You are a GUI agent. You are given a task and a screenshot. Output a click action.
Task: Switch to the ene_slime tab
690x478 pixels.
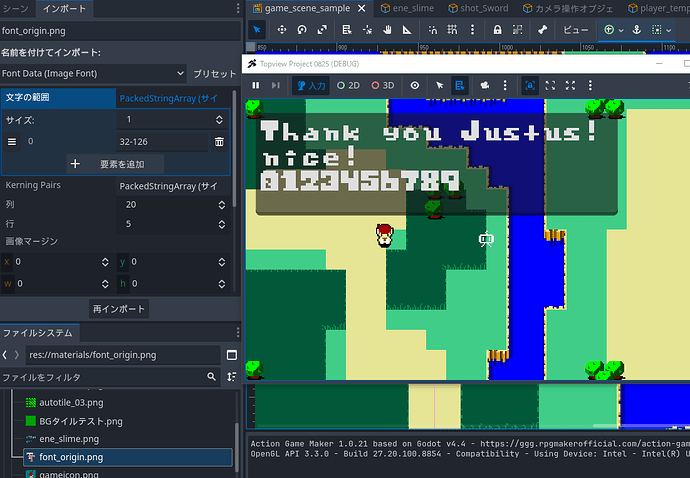(408, 8)
